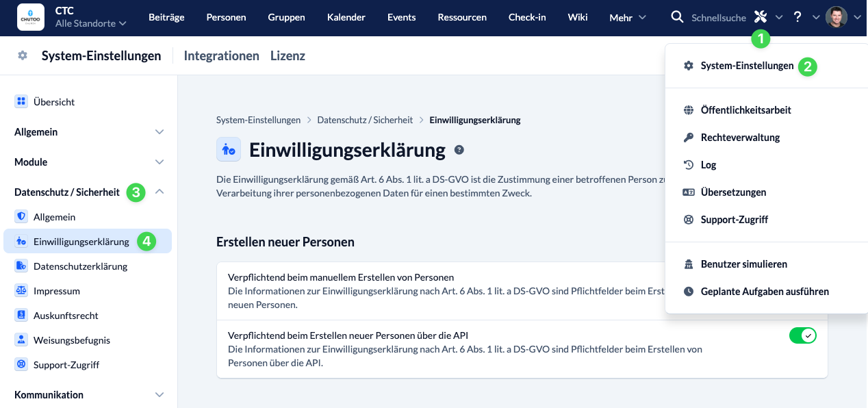Choose Benutzer simulieren from the menu
Screen dimensions: 868x408
point(743,264)
